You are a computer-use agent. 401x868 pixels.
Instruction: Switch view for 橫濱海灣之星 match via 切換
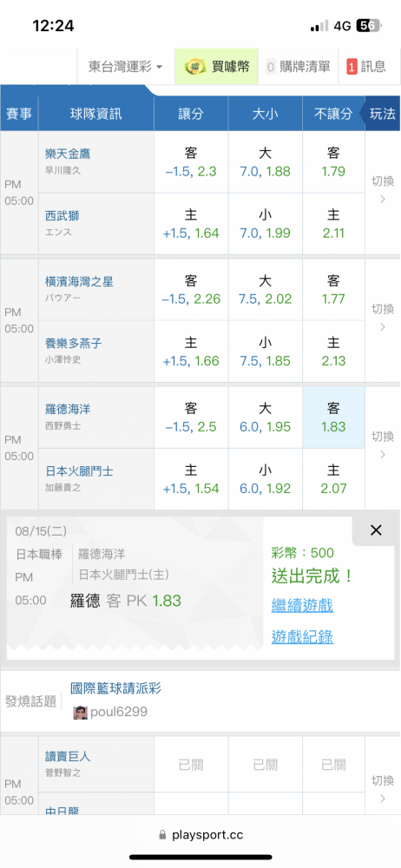click(383, 318)
